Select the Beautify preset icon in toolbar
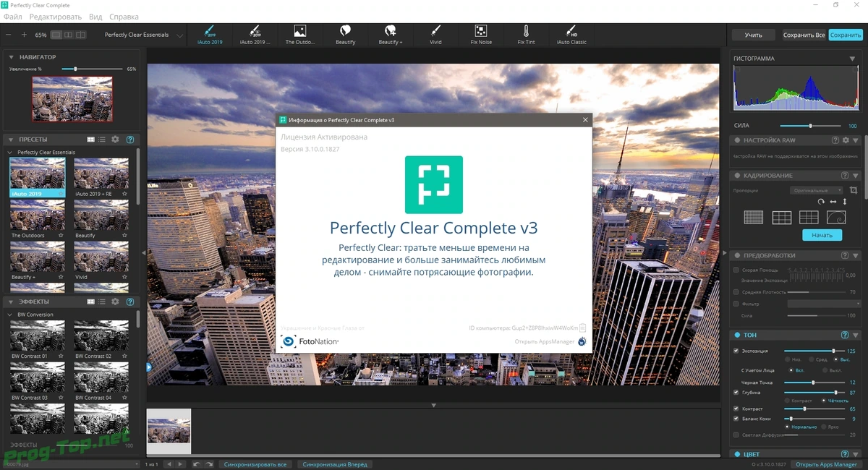Viewport: 868px width, 470px height. pos(346,34)
